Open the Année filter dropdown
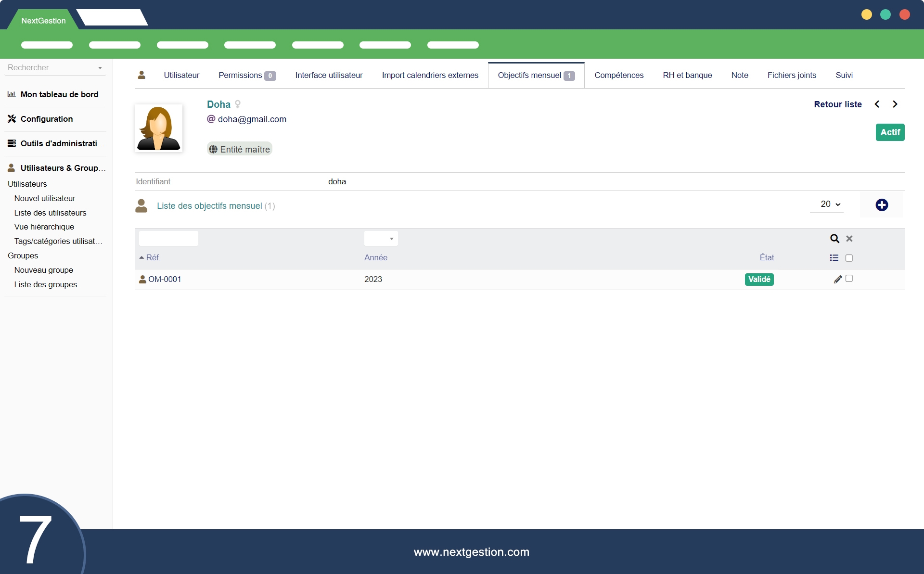The image size is (924, 574). coord(381,239)
